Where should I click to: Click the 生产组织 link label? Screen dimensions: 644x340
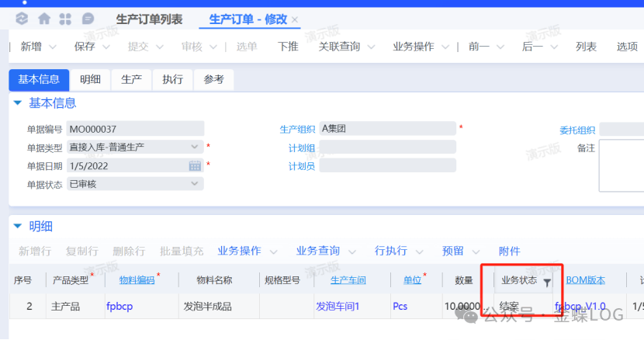click(x=298, y=129)
